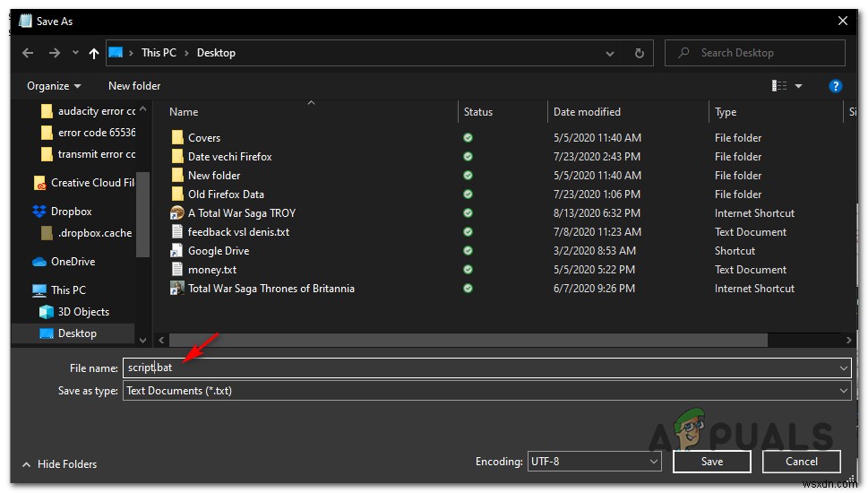Open Creative Cloud Files in navigation pane

point(84,183)
